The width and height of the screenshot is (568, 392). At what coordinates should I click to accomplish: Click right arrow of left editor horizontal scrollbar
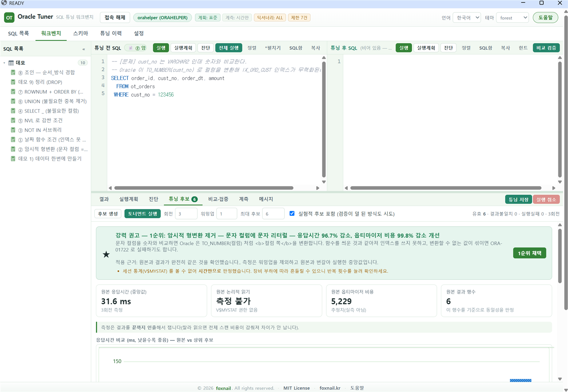pos(318,188)
